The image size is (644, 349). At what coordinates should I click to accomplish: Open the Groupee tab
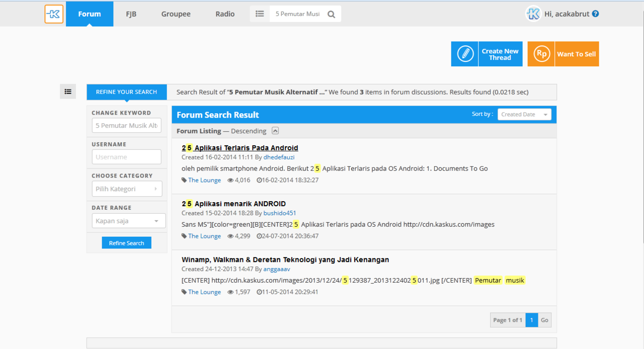pos(176,14)
